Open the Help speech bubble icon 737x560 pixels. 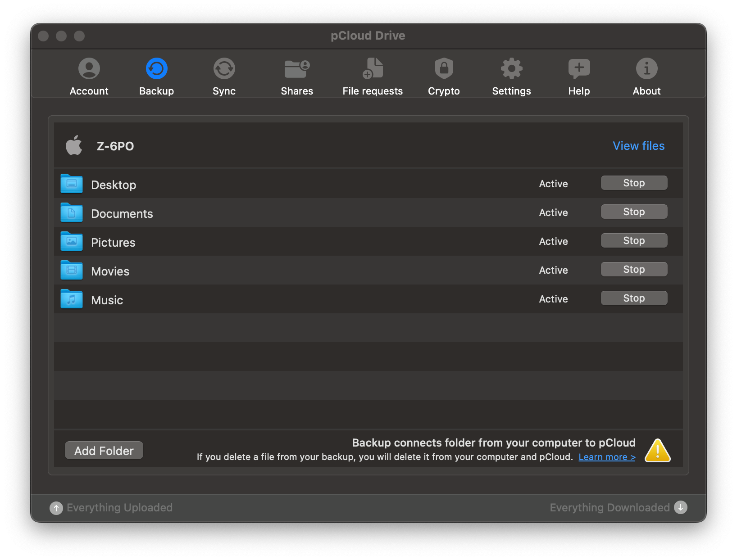(x=579, y=69)
